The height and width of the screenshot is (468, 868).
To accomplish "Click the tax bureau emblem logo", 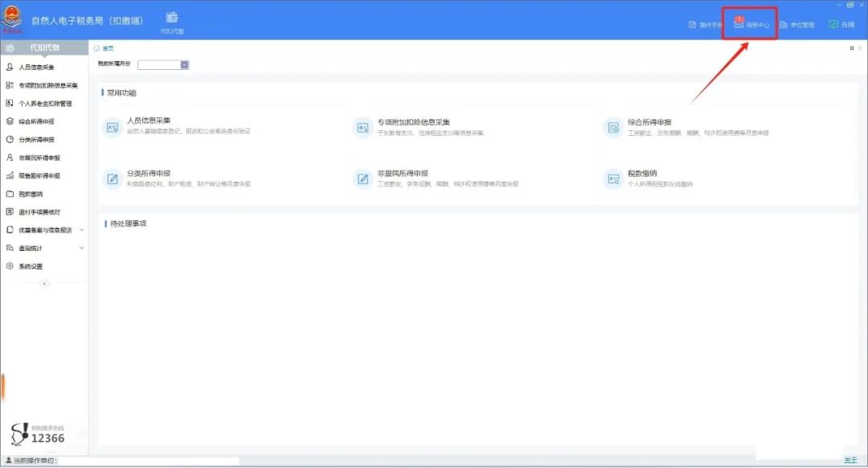I will point(11,18).
